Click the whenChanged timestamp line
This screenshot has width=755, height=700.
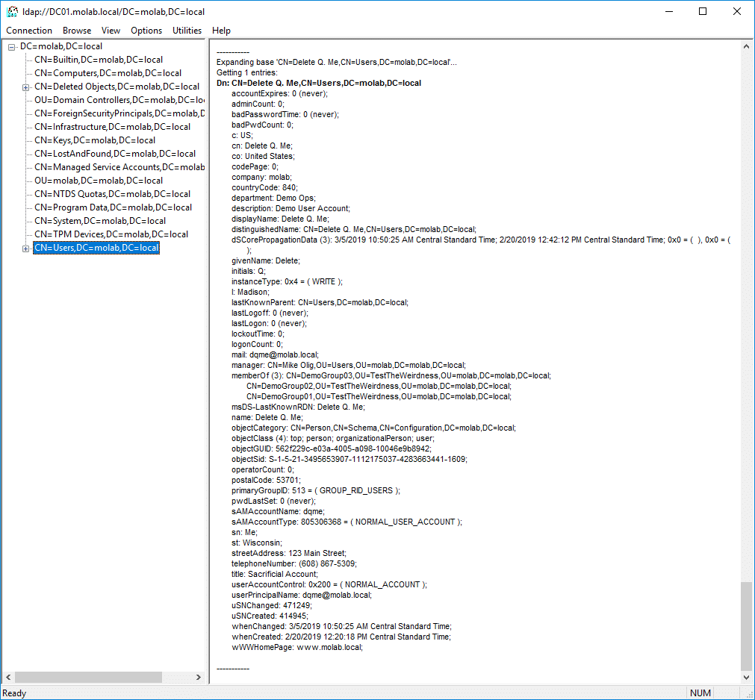pos(341,626)
